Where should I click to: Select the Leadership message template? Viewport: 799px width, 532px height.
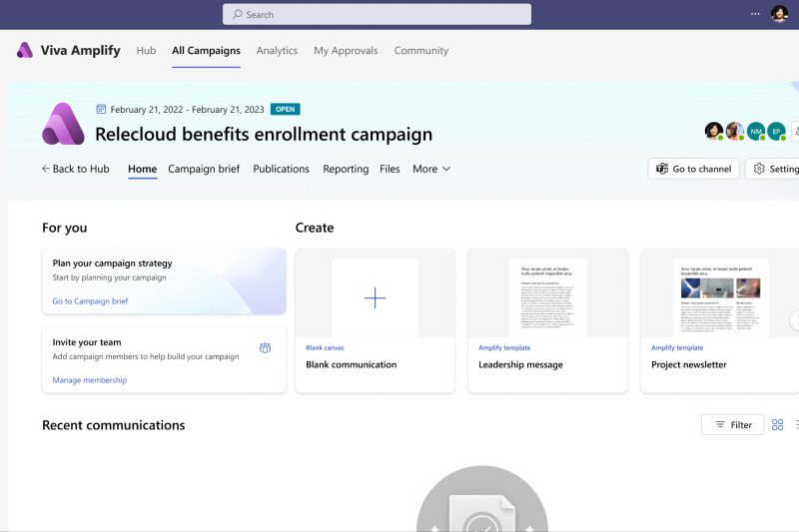click(547, 320)
